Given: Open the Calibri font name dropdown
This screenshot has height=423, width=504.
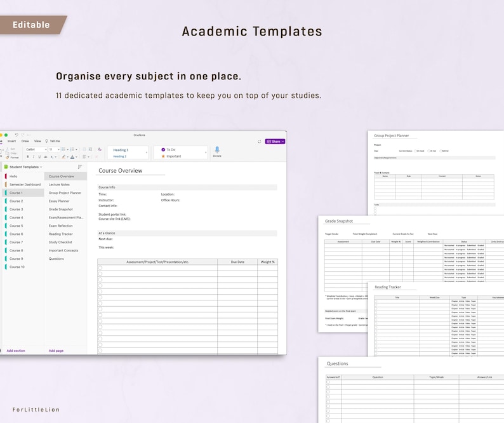Looking at the screenshot, I should pos(46,150).
